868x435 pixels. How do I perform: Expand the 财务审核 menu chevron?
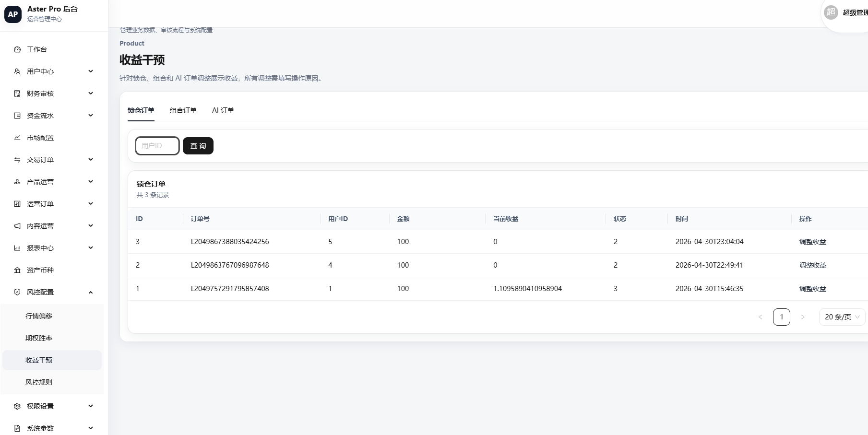click(x=91, y=94)
